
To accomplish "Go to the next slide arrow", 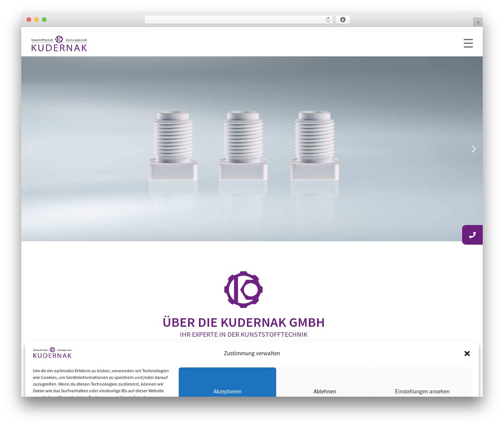I will click(474, 149).
